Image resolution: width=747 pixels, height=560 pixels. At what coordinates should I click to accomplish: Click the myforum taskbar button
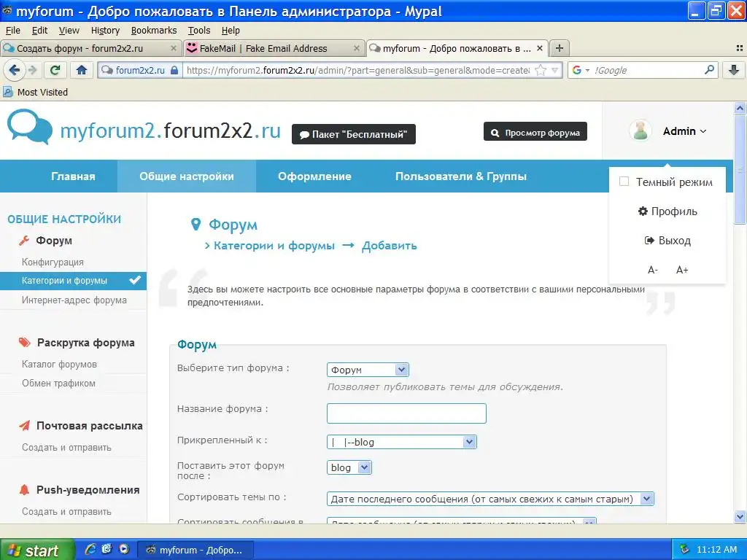pos(196,550)
